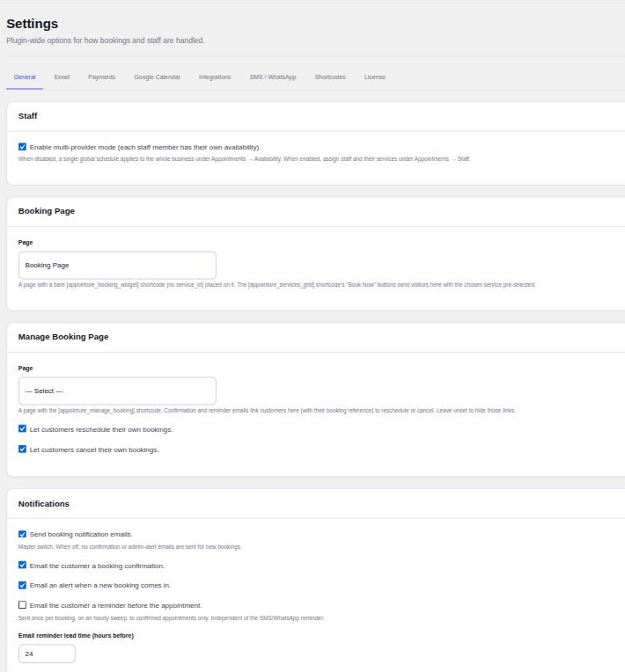Click the 'Email reminder lead time (hours before)' label
Screen dimensions: 625x672
tap(76, 636)
